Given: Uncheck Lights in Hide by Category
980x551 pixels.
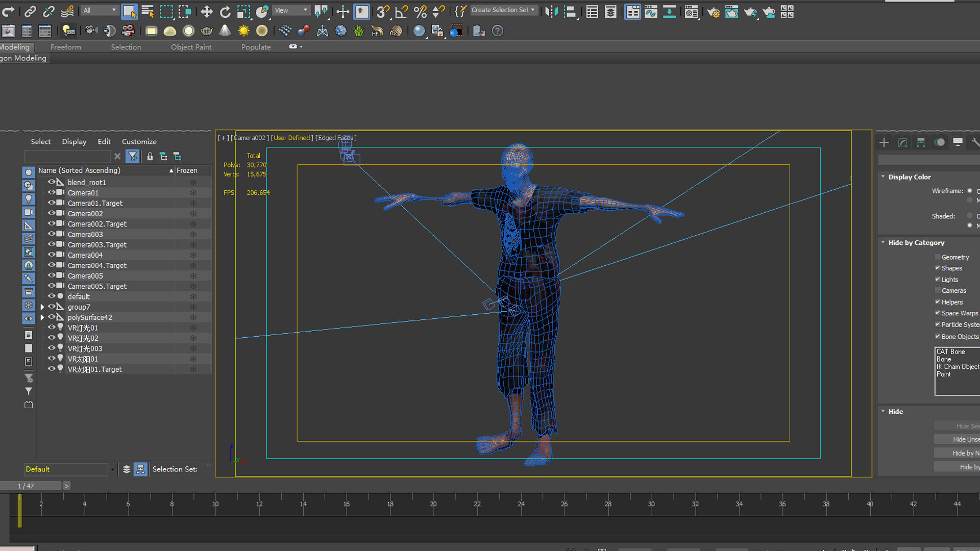Looking at the screenshot, I should click(937, 279).
